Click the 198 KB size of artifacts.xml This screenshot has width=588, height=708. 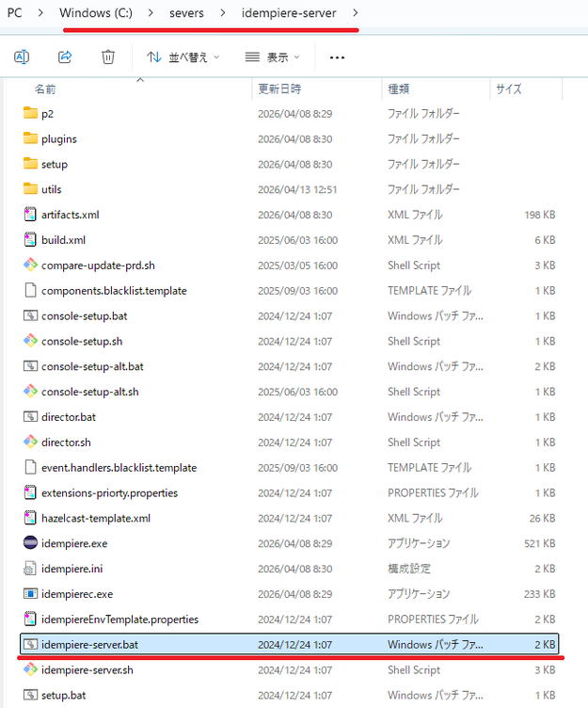point(540,215)
